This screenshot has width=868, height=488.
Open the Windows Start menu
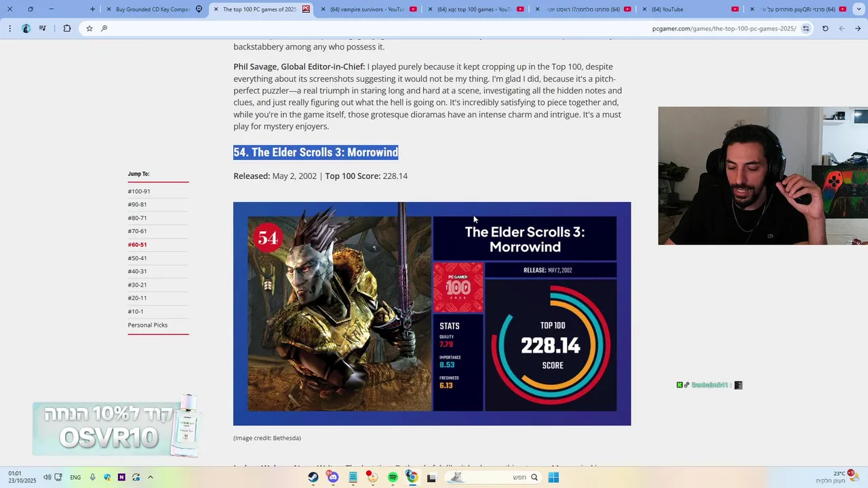(553, 477)
